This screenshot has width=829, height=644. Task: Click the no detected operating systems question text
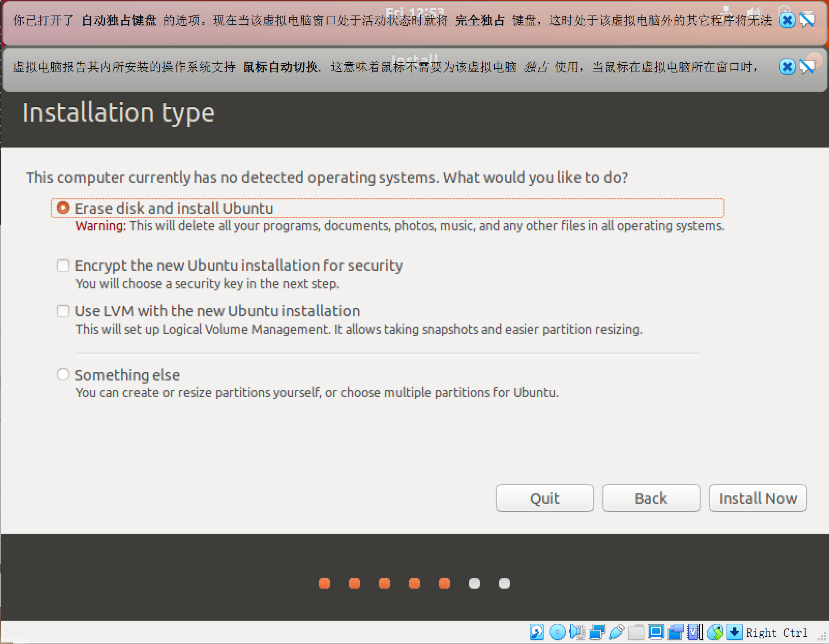click(x=327, y=178)
